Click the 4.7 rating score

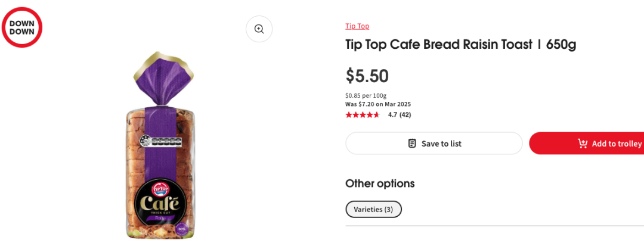[x=392, y=115]
